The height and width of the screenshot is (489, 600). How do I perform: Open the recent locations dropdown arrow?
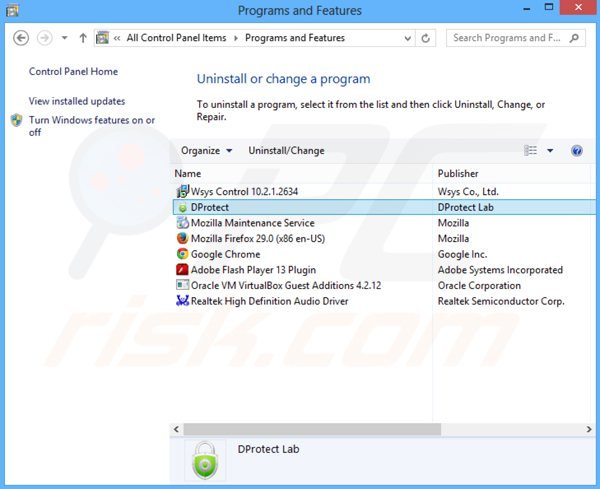point(65,38)
